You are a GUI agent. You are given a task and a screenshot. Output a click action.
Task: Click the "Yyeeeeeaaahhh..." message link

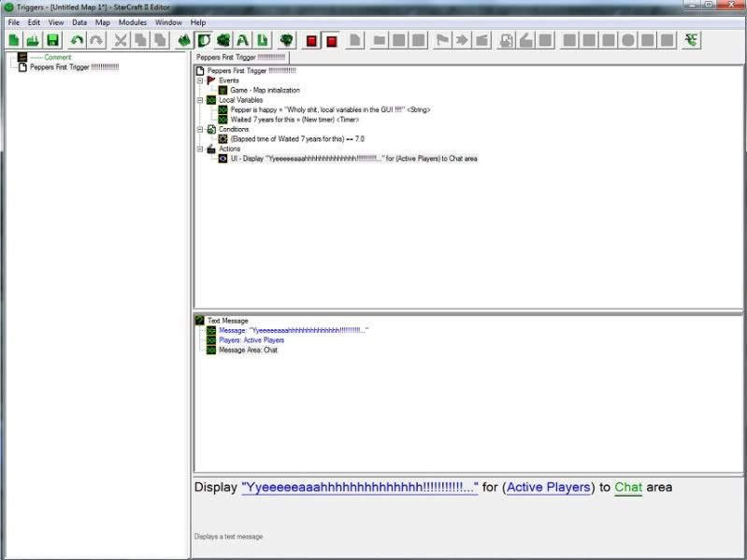(x=360, y=487)
